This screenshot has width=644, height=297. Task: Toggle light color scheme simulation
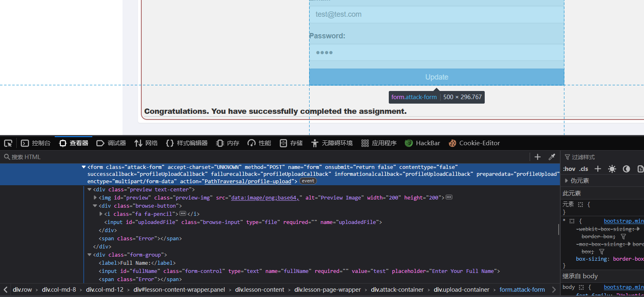coord(612,169)
